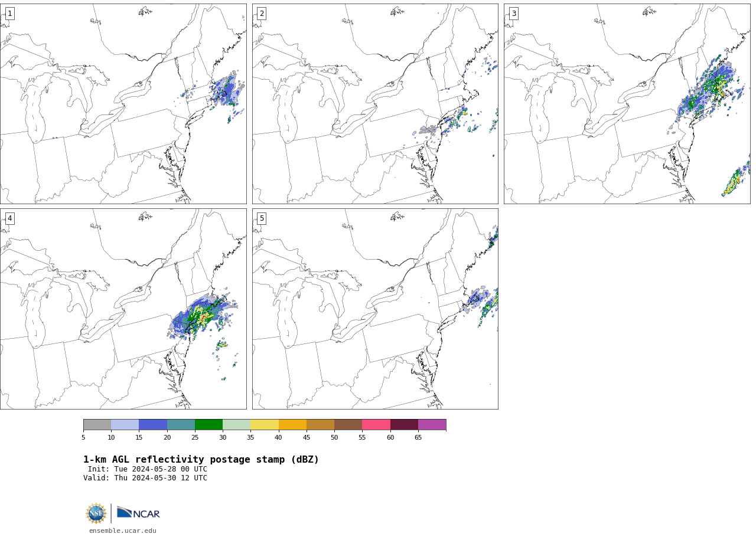Viewport: 756px width, 537px height.
Task: Click the teal 20-25 dBZ swatch
Action: pos(181,425)
